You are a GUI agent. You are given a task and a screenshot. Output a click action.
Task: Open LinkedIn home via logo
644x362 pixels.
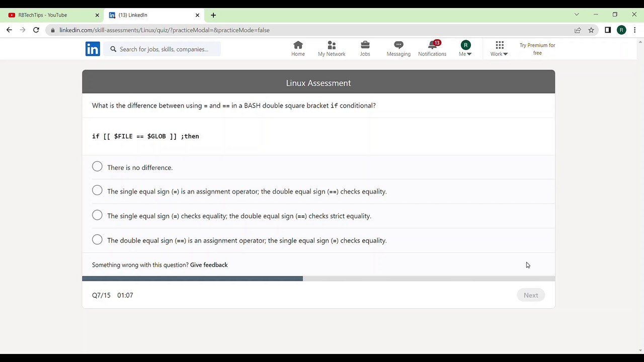coord(93,49)
